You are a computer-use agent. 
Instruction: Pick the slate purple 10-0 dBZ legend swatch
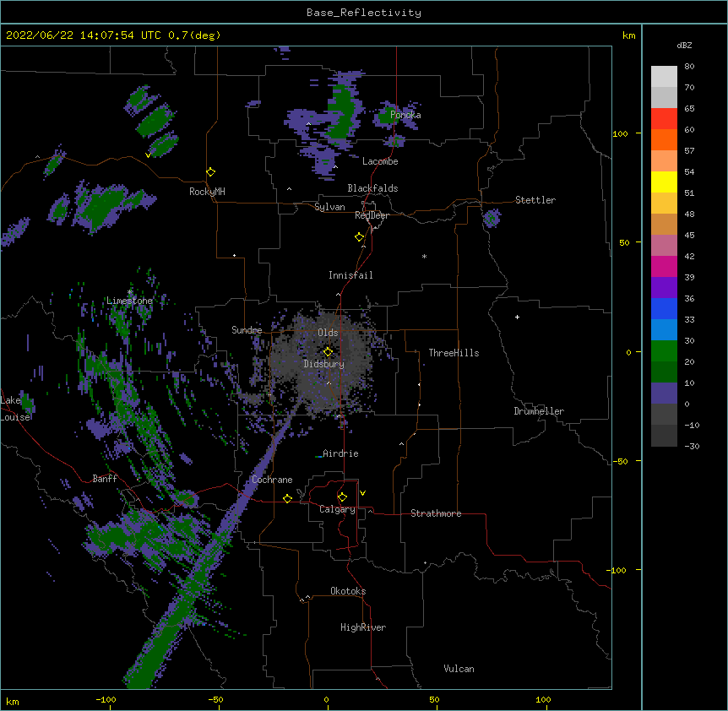664,393
